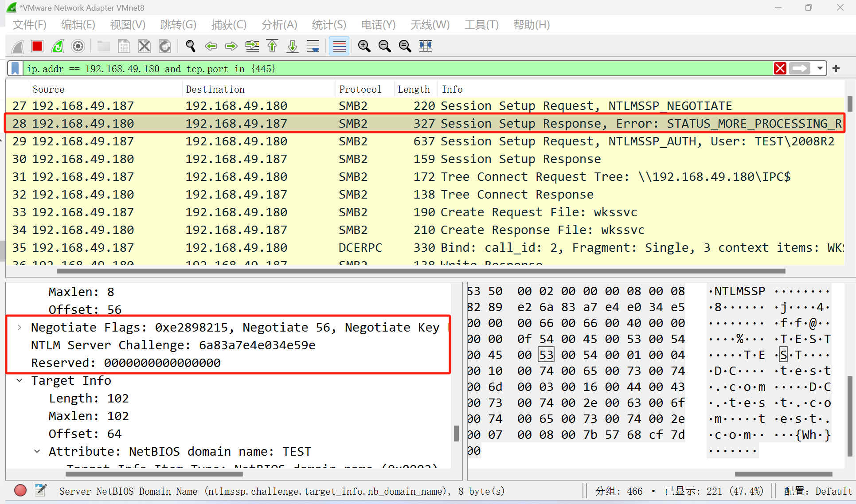Zoom in the packet text
856x504 pixels.
[364, 46]
